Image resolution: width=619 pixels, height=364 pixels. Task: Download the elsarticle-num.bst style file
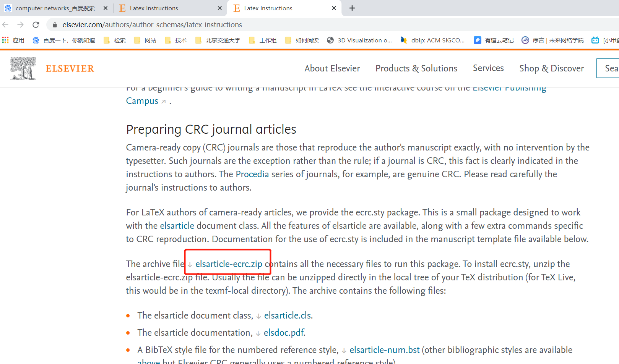coord(385,350)
